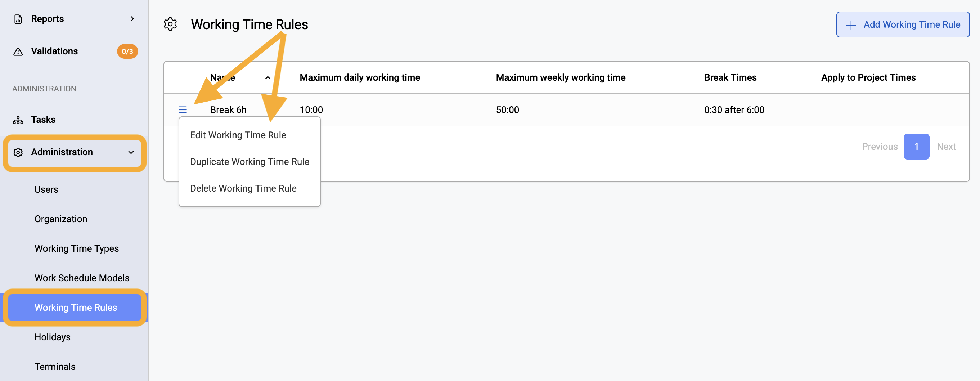Select Delete Working Time Rule
The width and height of the screenshot is (980, 381).
243,188
